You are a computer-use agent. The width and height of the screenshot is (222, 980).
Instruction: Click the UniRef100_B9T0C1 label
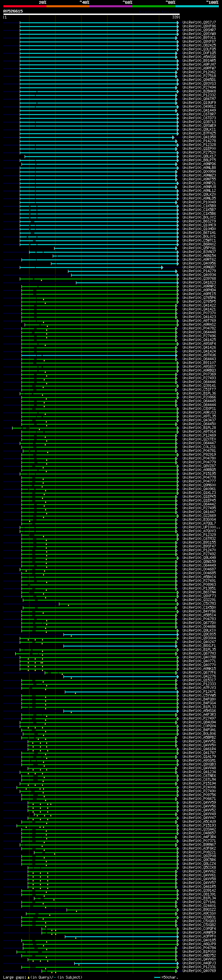199,38
